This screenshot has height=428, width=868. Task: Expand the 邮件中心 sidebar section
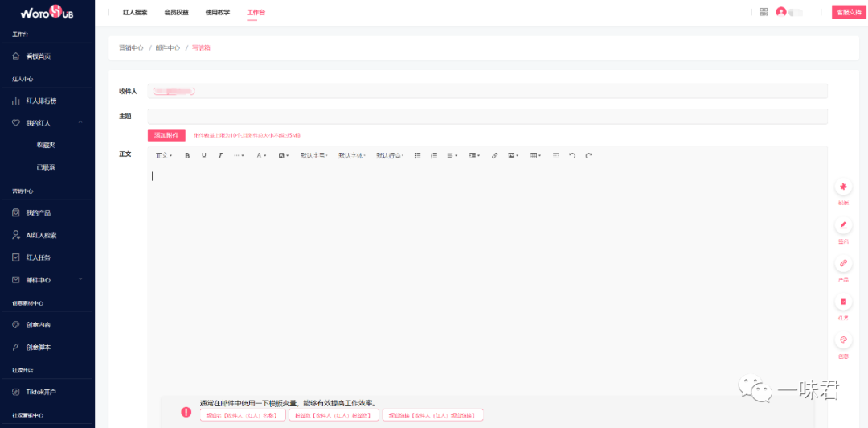coord(47,280)
